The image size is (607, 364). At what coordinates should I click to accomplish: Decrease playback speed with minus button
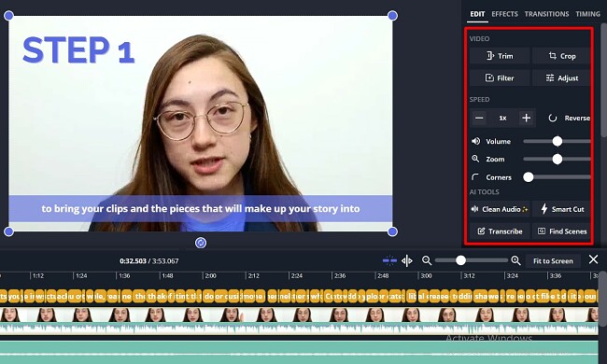pyautogui.click(x=479, y=118)
